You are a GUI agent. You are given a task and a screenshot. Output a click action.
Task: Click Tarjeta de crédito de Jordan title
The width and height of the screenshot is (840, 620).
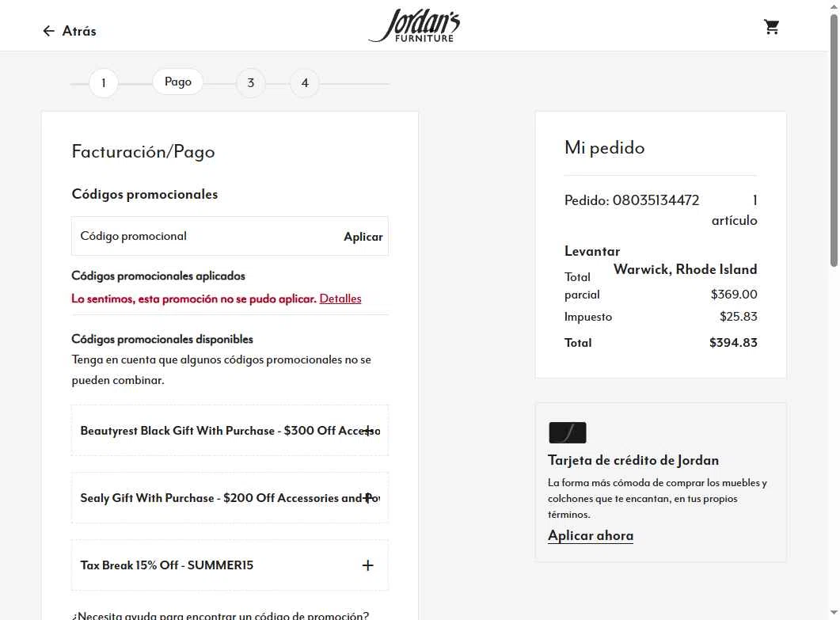coord(633,460)
